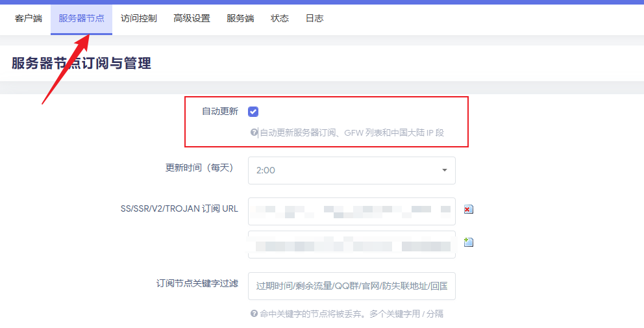This screenshot has height=328, width=644.
Task: Remove the first subscription URL entry
Action: (x=469, y=209)
